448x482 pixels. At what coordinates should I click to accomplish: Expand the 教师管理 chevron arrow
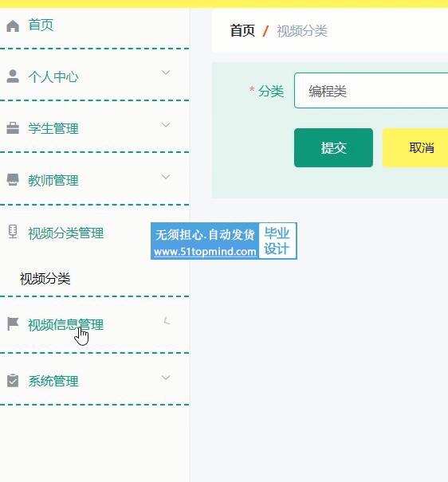click(166, 177)
